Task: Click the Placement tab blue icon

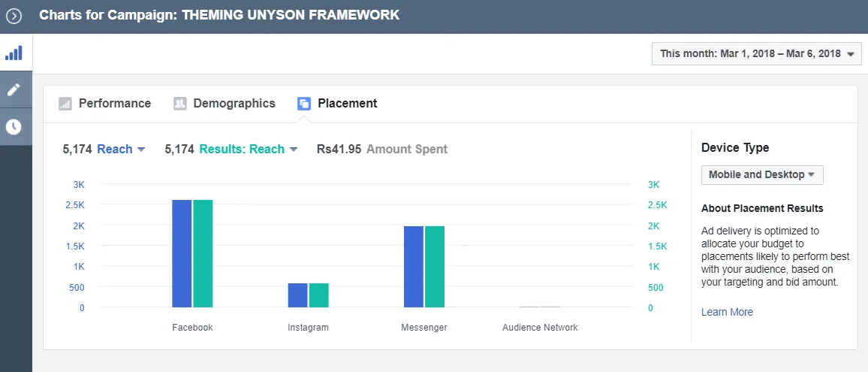Action: [304, 104]
